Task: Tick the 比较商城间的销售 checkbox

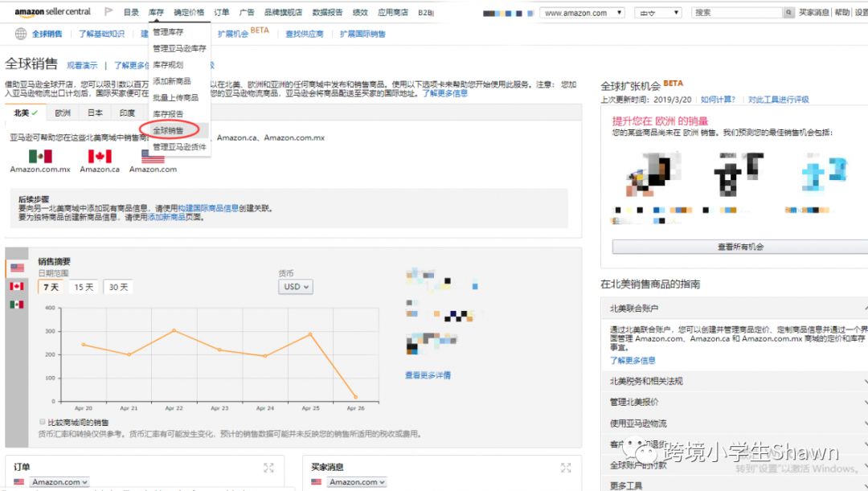Action: click(42, 422)
